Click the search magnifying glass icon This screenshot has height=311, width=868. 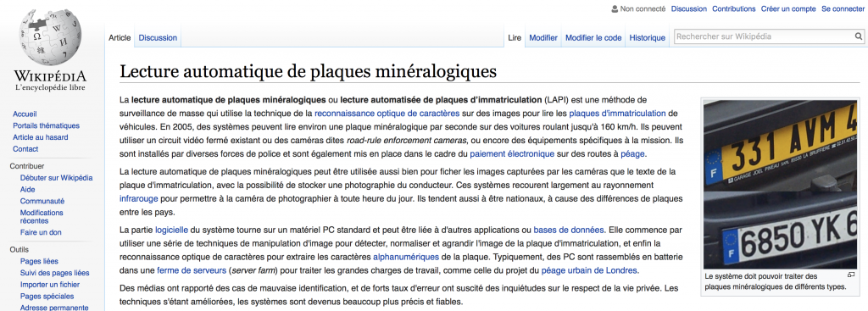coord(858,37)
